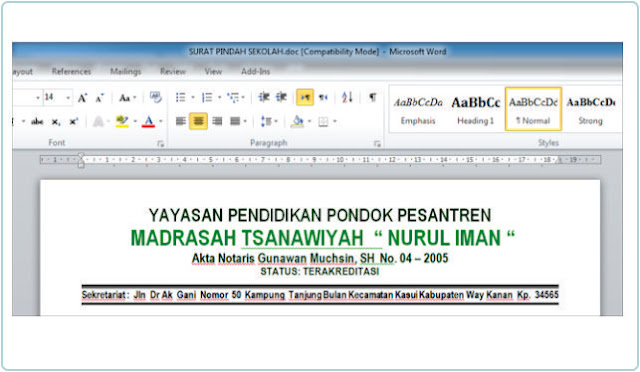Toggle Right-to-Left text direction
The width and height of the screenshot is (640, 372).
pos(323,97)
